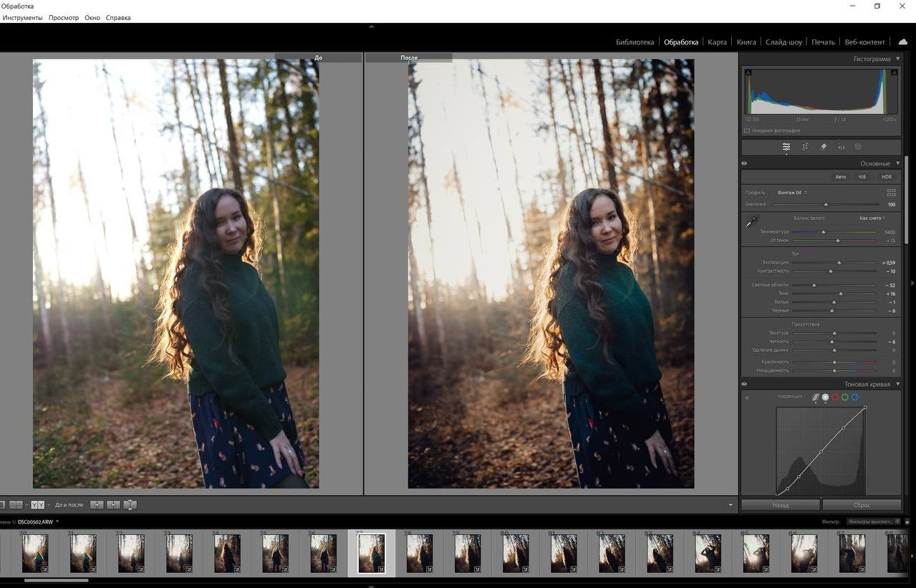Viewport: 916px width, 588px height.
Task: Select the red channel curve swatch
Action: point(835,397)
